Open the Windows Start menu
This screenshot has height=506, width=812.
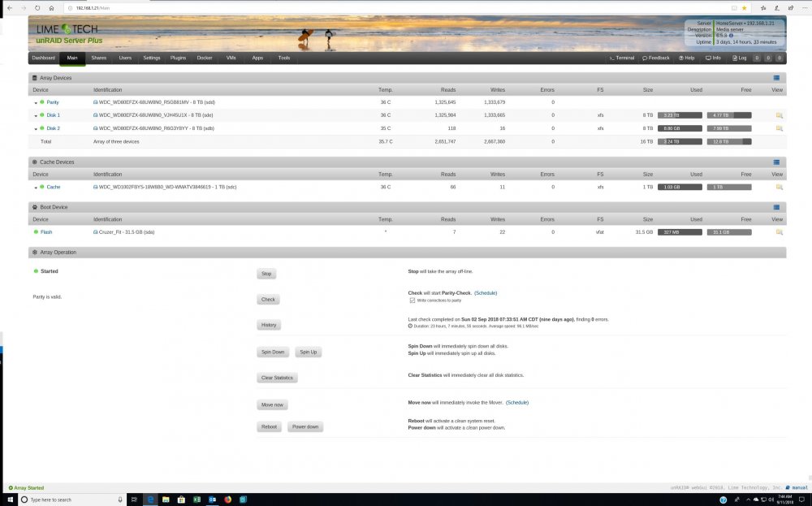(x=10, y=500)
